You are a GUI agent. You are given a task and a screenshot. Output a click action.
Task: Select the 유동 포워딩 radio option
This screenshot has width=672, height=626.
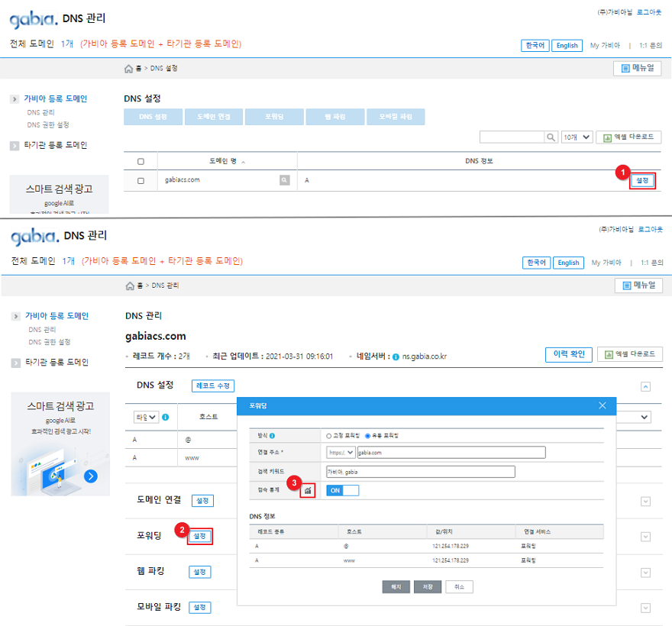[367, 436]
